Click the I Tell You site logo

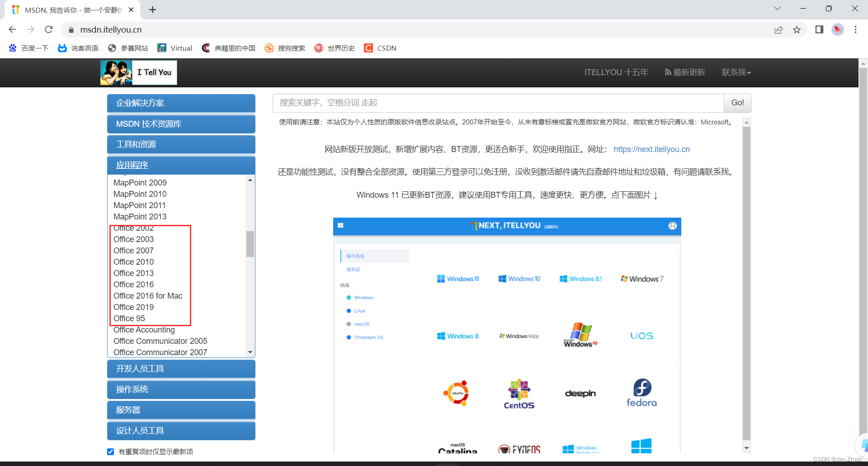138,72
